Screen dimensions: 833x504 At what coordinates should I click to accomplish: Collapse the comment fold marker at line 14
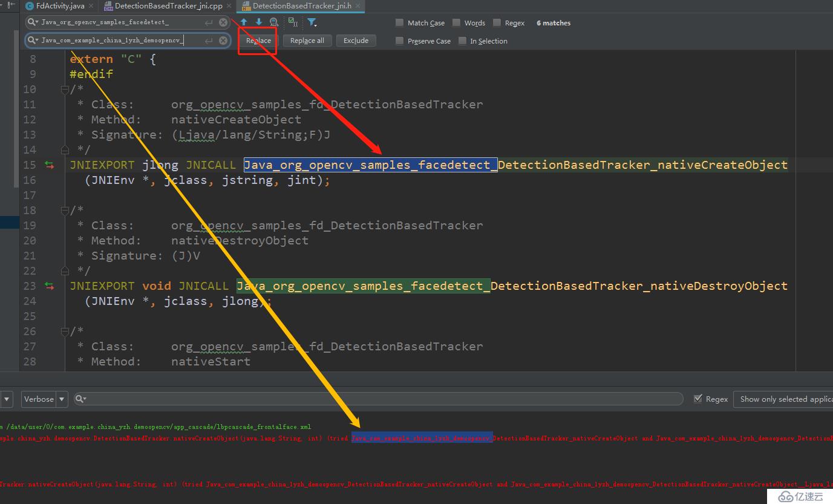pos(65,149)
